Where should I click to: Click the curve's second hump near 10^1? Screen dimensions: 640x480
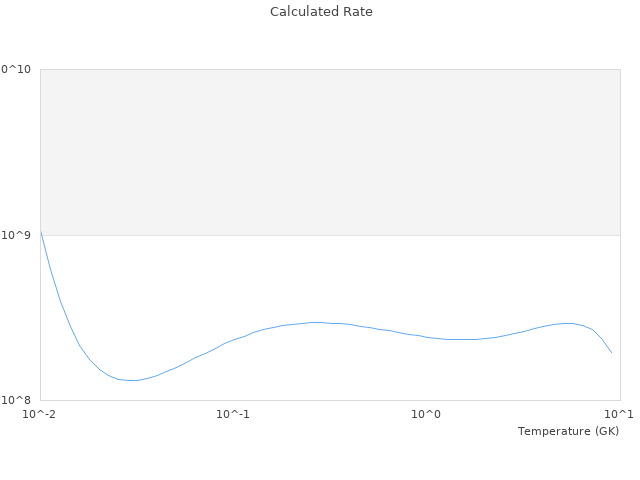568,323
